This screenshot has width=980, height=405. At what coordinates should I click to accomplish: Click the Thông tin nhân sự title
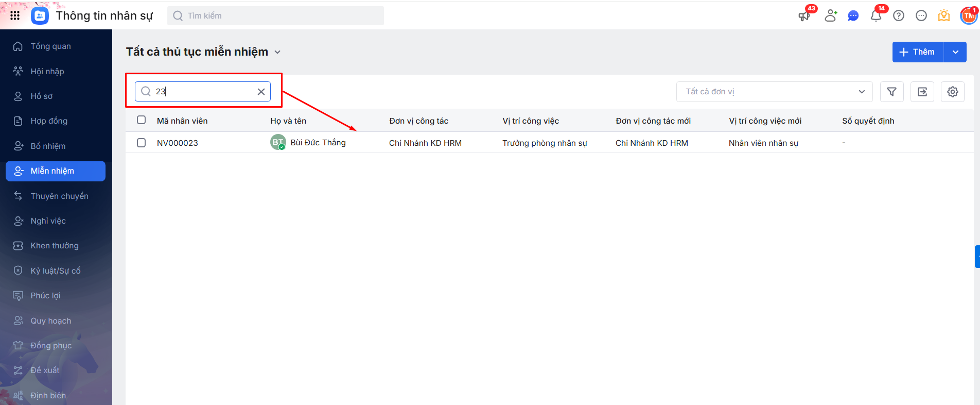coord(104,16)
